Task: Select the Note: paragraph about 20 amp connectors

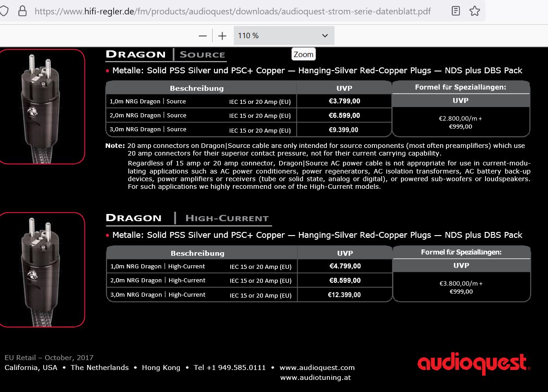Action: pos(318,166)
